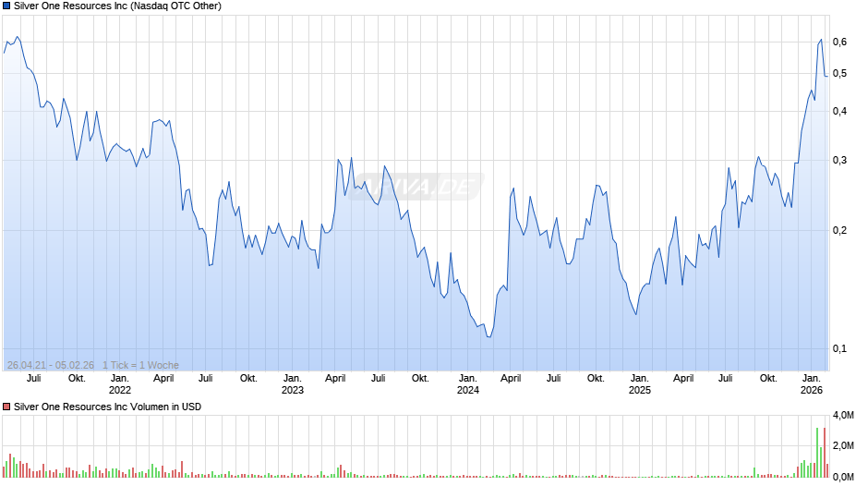The image size is (868, 486).
Task: Click the 'Jan. 2026' time axis label
Action: click(812, 384)
